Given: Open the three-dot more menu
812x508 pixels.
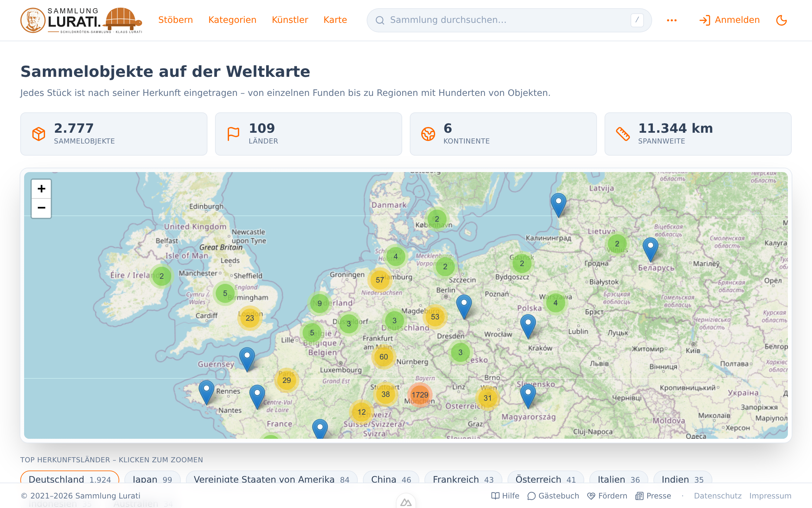Looking at the screenshot, I should pyautogui.click(x=672, y=20).
